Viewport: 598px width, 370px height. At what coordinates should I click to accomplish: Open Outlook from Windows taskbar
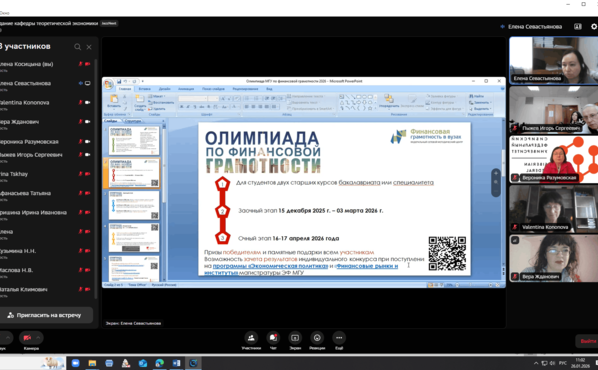pyautogui.click(x=143, y=363)
